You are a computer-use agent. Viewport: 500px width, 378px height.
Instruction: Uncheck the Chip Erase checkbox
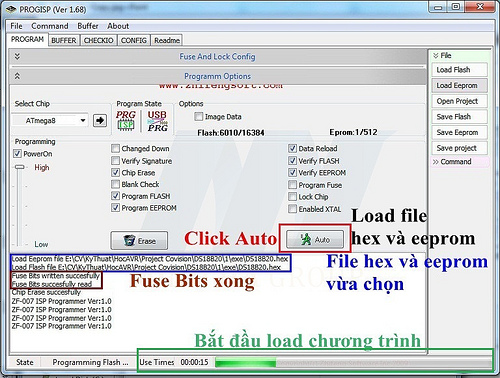pos(115,173)
